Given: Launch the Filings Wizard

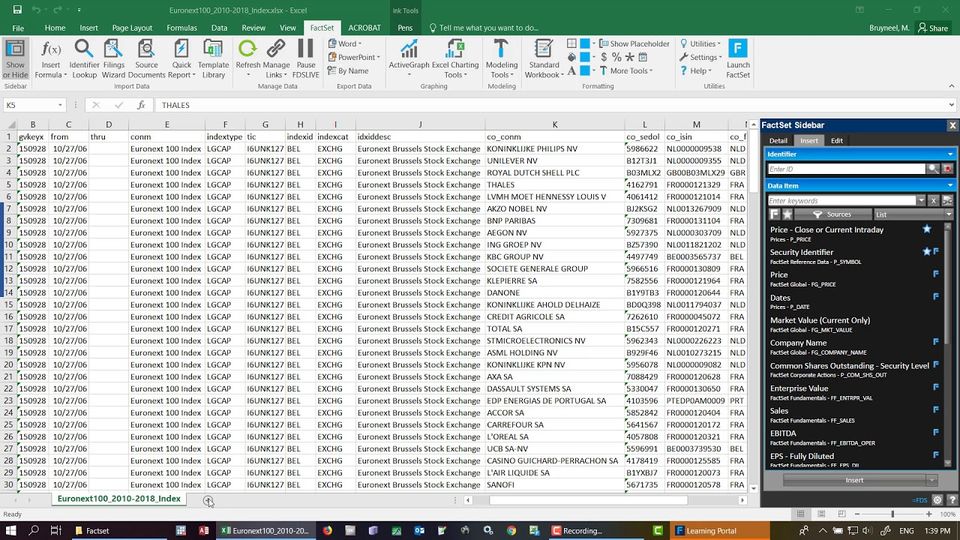Looking at the screenshot, I should tap(113, 59).
